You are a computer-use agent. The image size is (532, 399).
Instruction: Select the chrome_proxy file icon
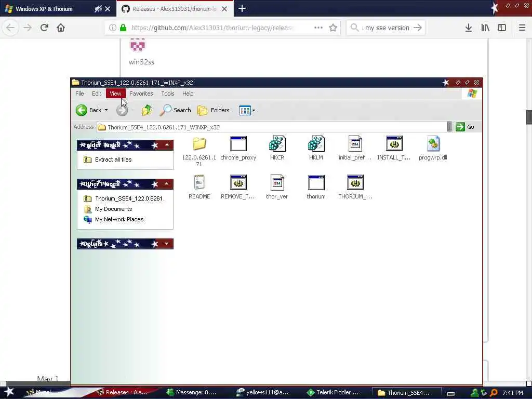pos(238,143)
